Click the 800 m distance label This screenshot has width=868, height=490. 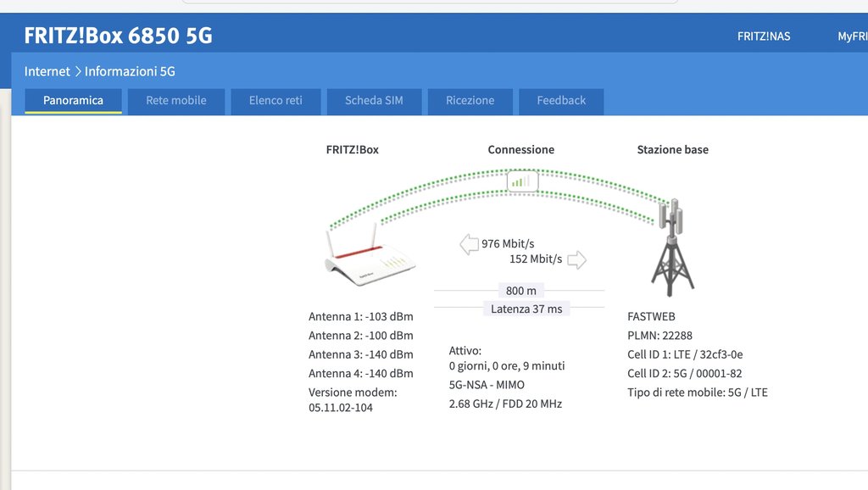521,291
